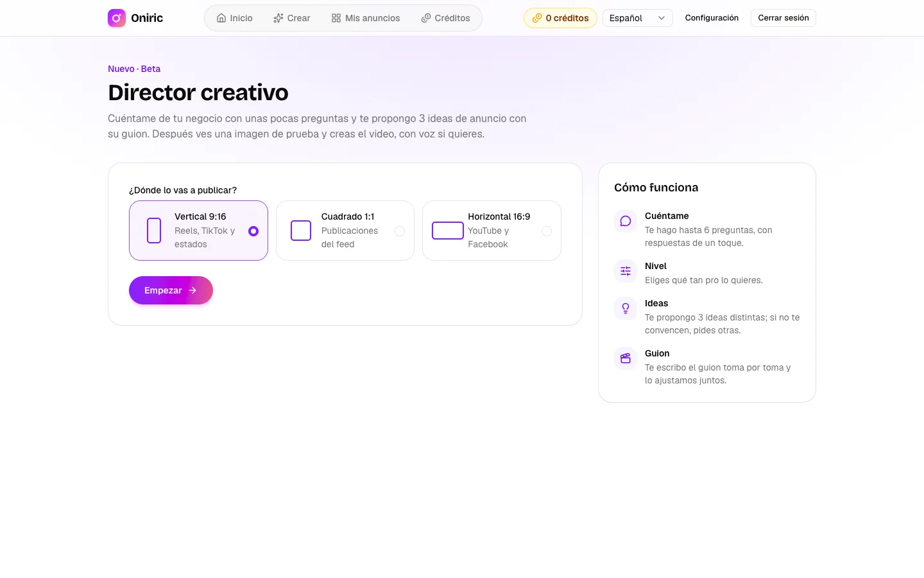Click the sparkle icon beside Crear
The height and width of the screenshot is (578, 924).
tap(278, 18)
